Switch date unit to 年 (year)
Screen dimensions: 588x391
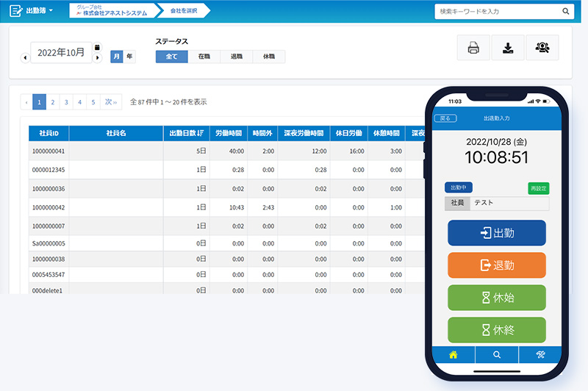pos(129,57)
